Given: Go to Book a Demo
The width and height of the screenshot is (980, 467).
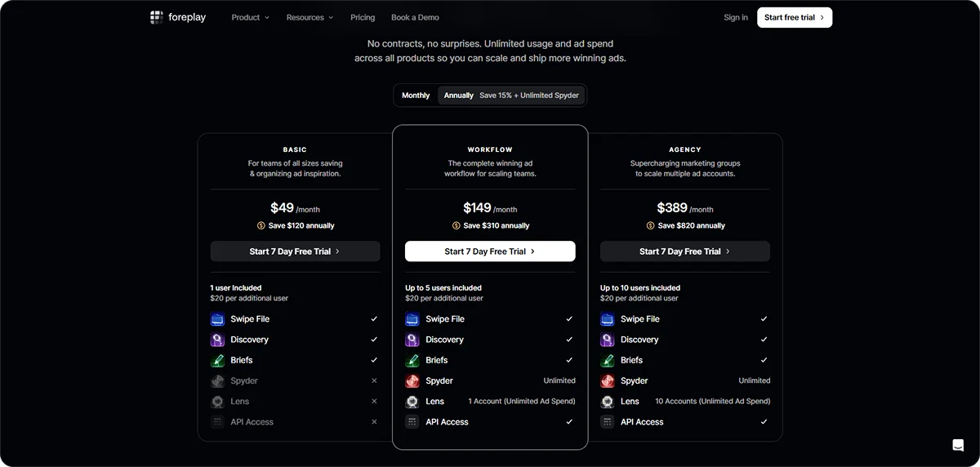Looking at the screenshot, I should pos(415,17).
